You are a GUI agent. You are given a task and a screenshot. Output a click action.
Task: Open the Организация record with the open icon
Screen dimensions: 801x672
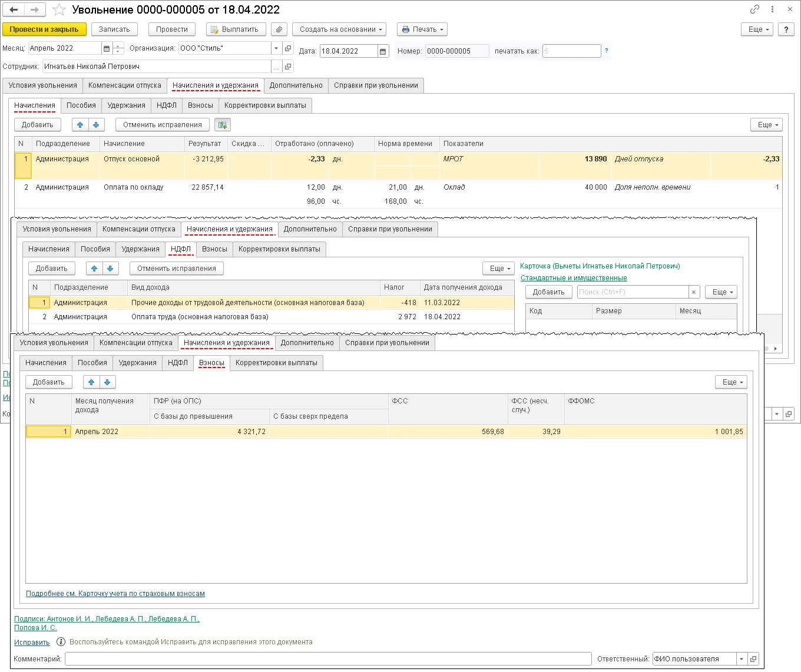(x=288, y=48)
